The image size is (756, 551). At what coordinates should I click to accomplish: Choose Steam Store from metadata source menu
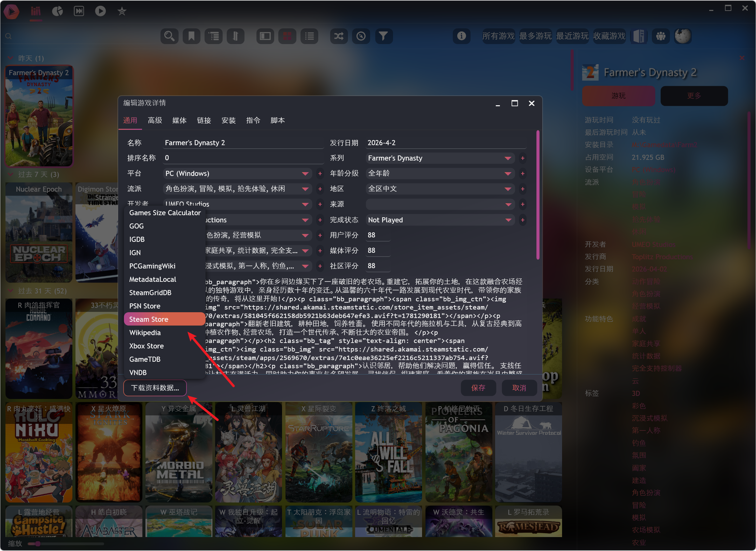pyautogui.click(x=165, y=319)
